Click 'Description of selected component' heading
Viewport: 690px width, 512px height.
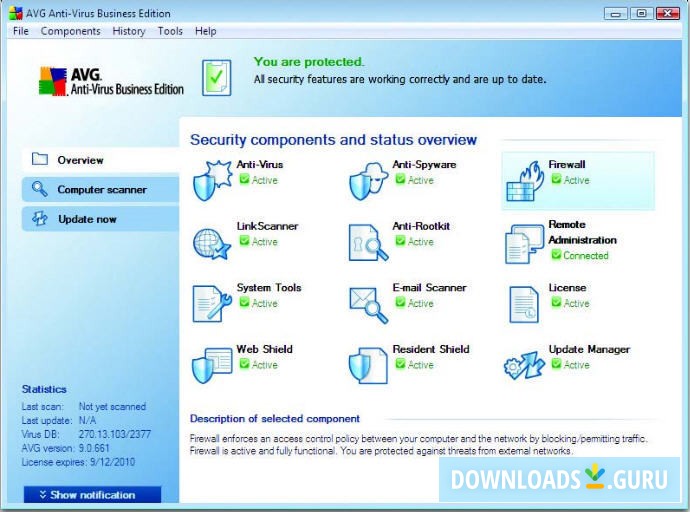click(275, 419)
